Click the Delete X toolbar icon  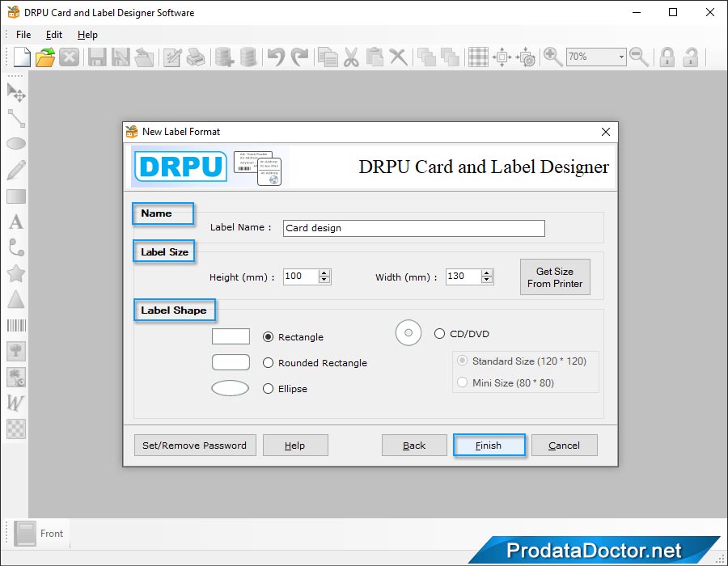pos(398,57)
